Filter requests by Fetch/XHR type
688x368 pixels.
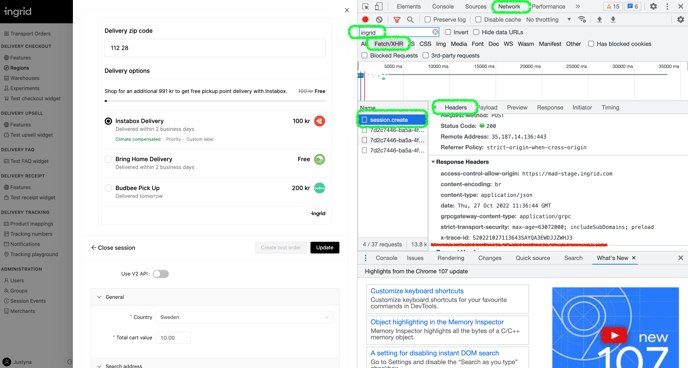click(388, 44)
